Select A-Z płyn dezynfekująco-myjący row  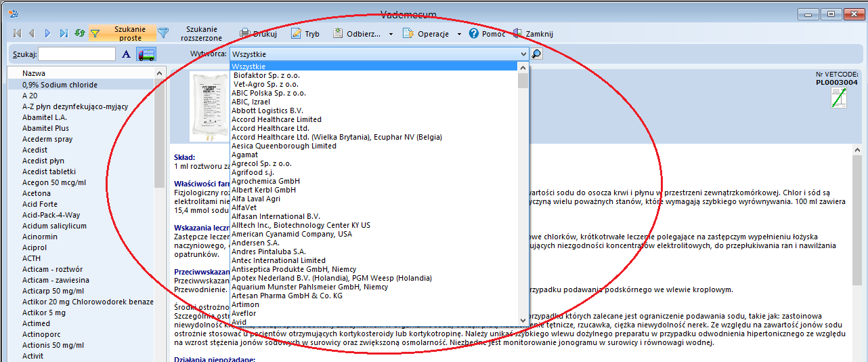pos(81,106)
